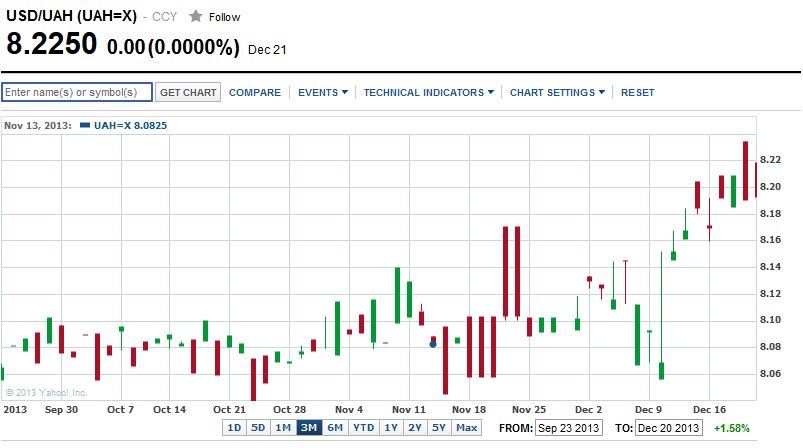The width and height of the screenshot is (803, 448).
Task: Click the GET CHART button
Action: pos(188,92)
